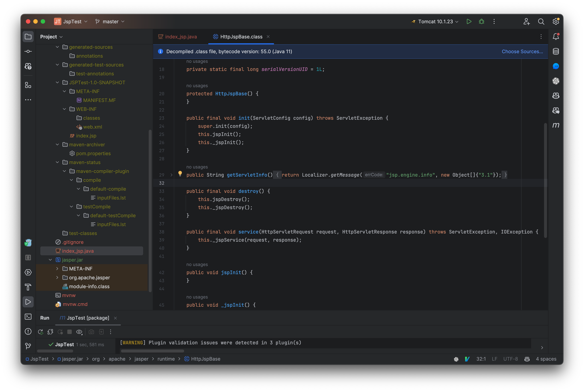The image size is (584, 392).
Task: Open Notifications bell icon
Action: (556, 37)
